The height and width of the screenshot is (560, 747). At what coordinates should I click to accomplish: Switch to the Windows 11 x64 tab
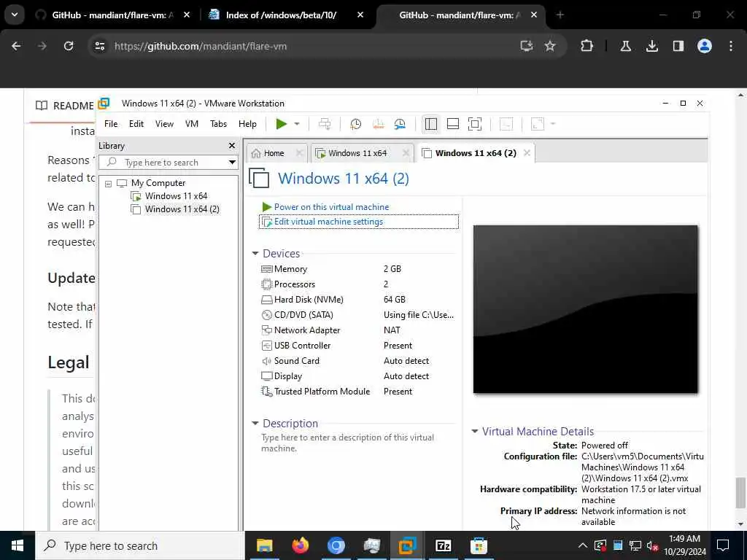(x=357, y=153)
